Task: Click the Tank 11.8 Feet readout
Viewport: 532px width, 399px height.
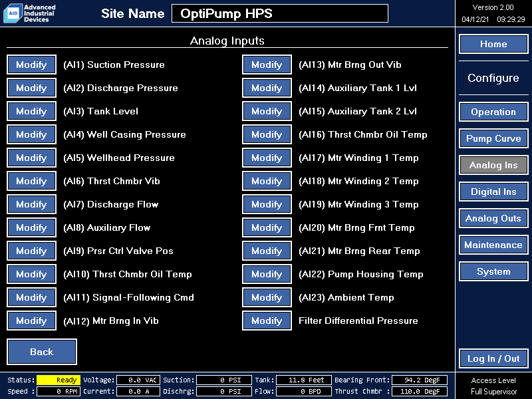Action: pyautogui.click(x=304, y=380)
